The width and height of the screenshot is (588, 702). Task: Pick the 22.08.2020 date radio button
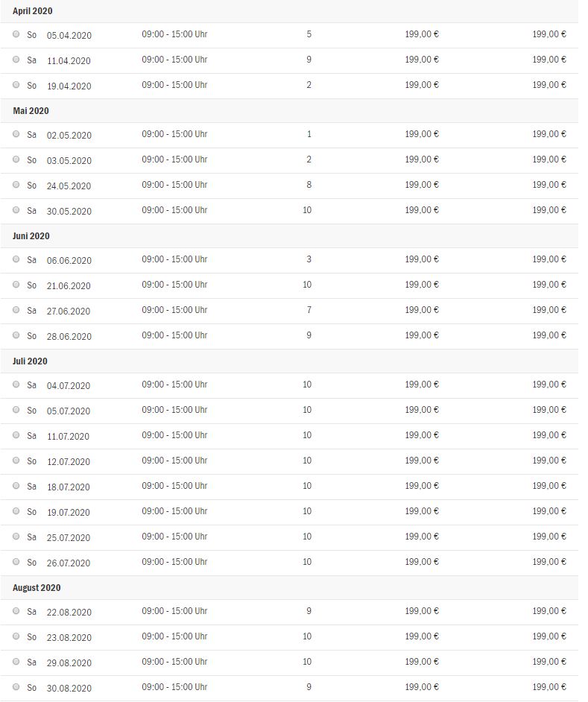pyautogui.click(x=16, y=610)
